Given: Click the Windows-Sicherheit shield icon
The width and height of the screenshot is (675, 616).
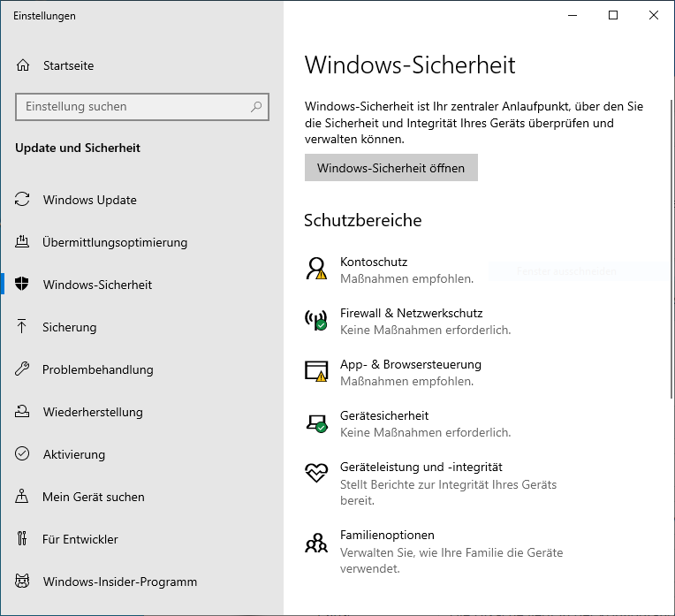Looking at the screenshot, I should tap(21, 284).
